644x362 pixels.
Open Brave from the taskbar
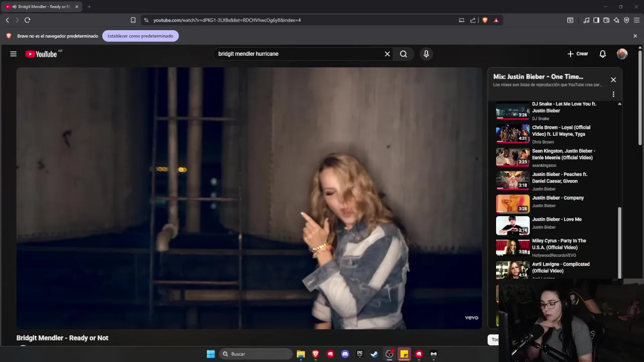click(315, 354)
